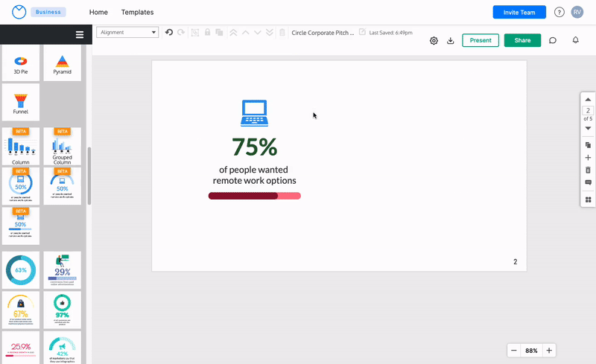Add a new page with the plus icon
Screen dimensions: 596x364
[588, 158]
